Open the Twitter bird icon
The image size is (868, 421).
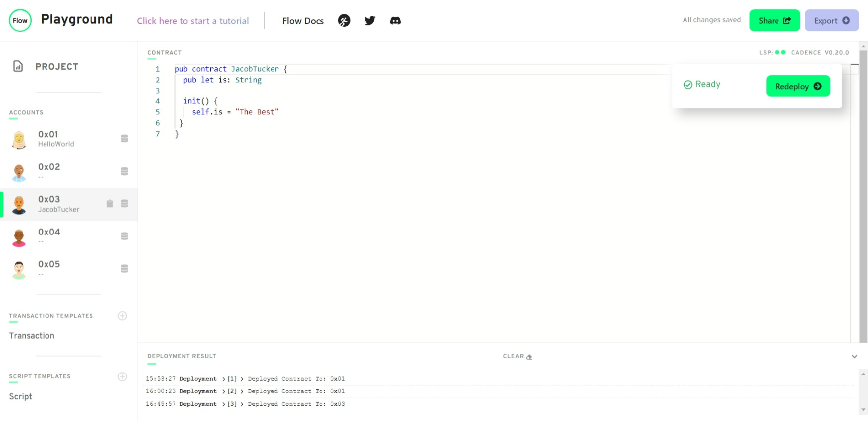pos(370,20)
